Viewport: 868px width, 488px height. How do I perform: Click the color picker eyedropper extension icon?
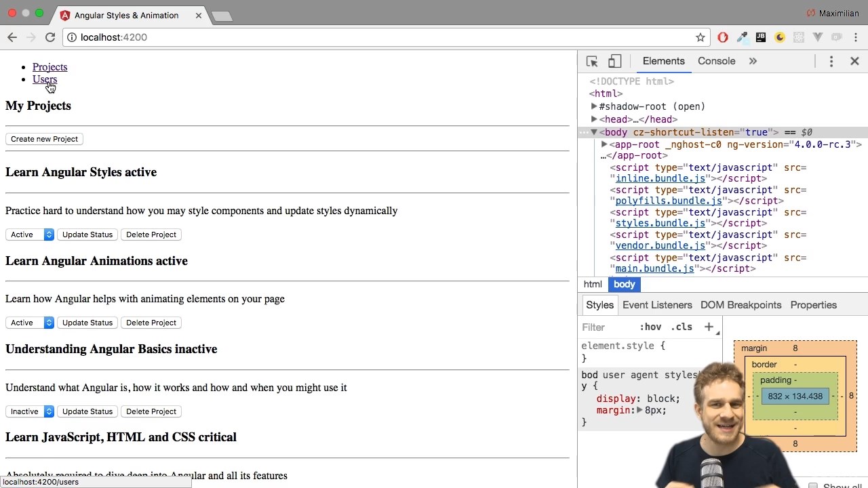742,37
